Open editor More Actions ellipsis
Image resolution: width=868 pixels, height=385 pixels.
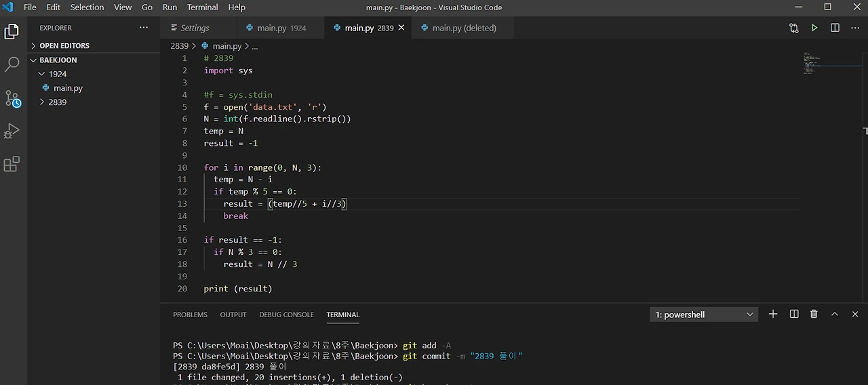(x=854, y=28)
